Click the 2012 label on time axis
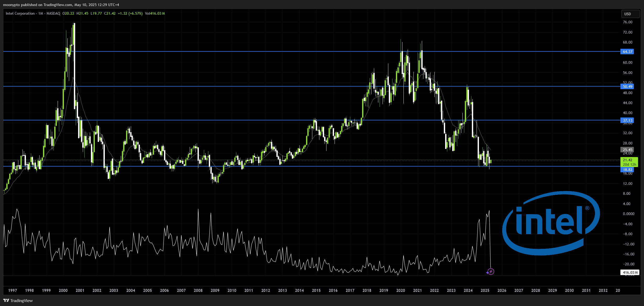The width and height of the screenshot is (644, 306). click(266, 290)
